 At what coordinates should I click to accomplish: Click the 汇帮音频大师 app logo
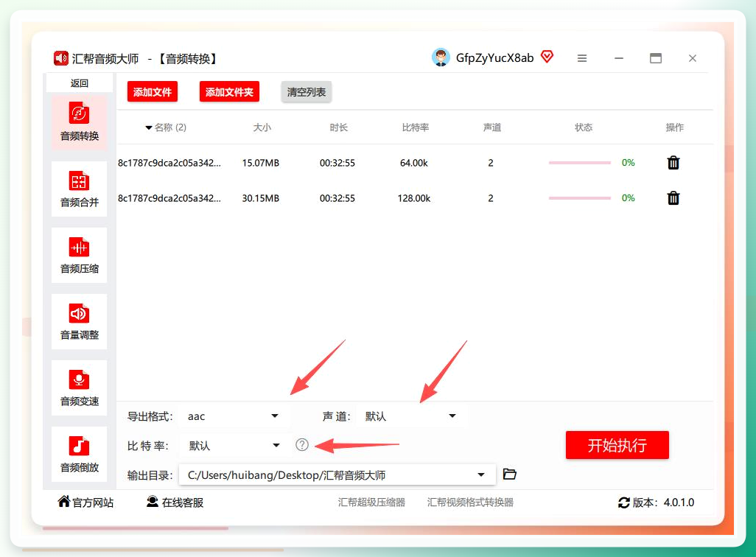pos(60,58)
